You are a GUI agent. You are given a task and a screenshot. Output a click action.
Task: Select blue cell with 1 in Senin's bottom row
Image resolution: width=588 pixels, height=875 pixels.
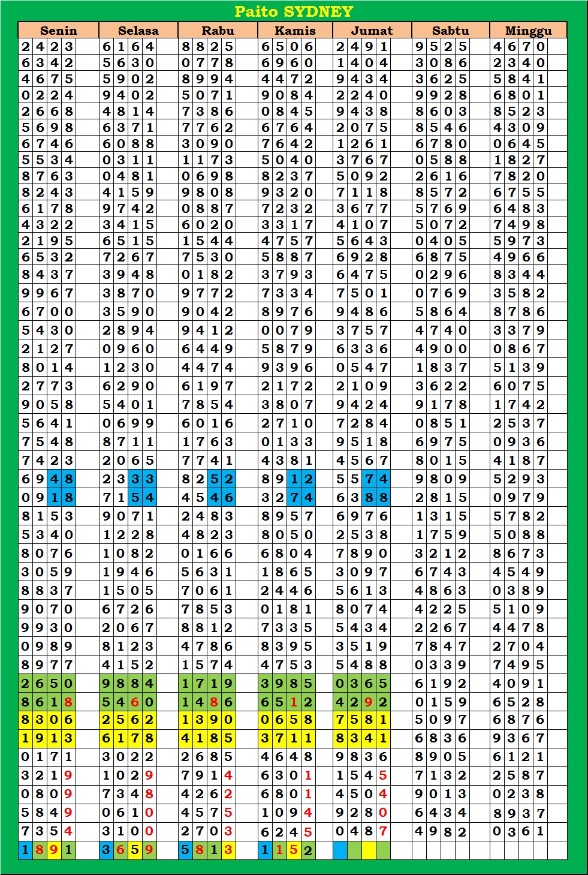click(25, 850)
